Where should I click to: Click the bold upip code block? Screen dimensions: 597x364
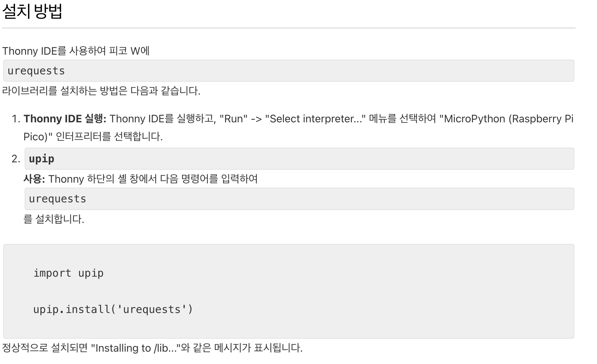tap(299, 159)
